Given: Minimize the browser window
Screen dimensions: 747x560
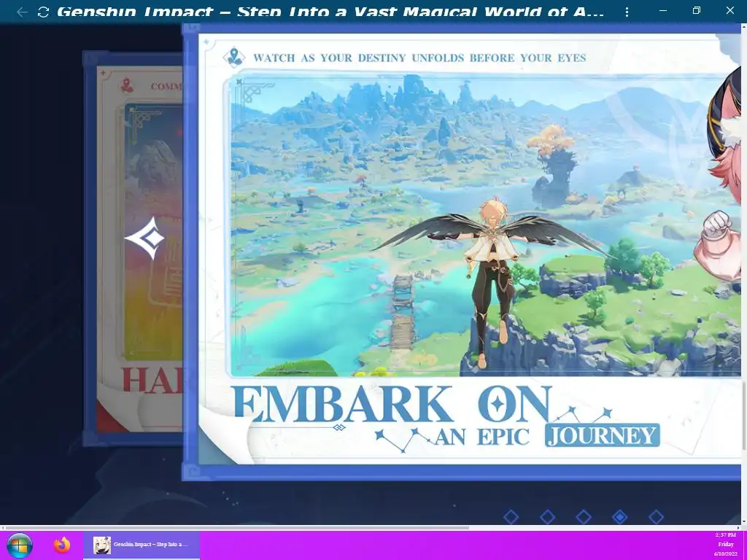Looking at the screenshot, I should 662,10.
